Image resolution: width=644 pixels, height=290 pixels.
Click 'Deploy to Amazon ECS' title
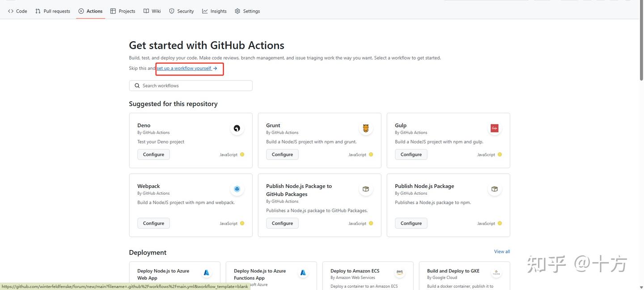click(355, 271)
